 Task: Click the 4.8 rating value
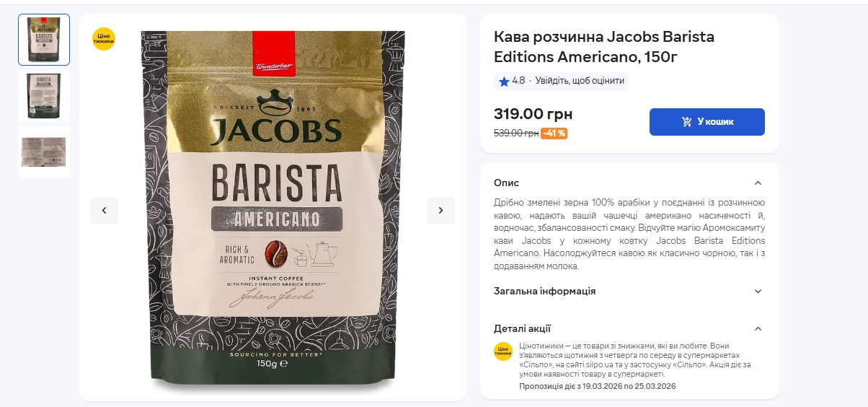518,81
